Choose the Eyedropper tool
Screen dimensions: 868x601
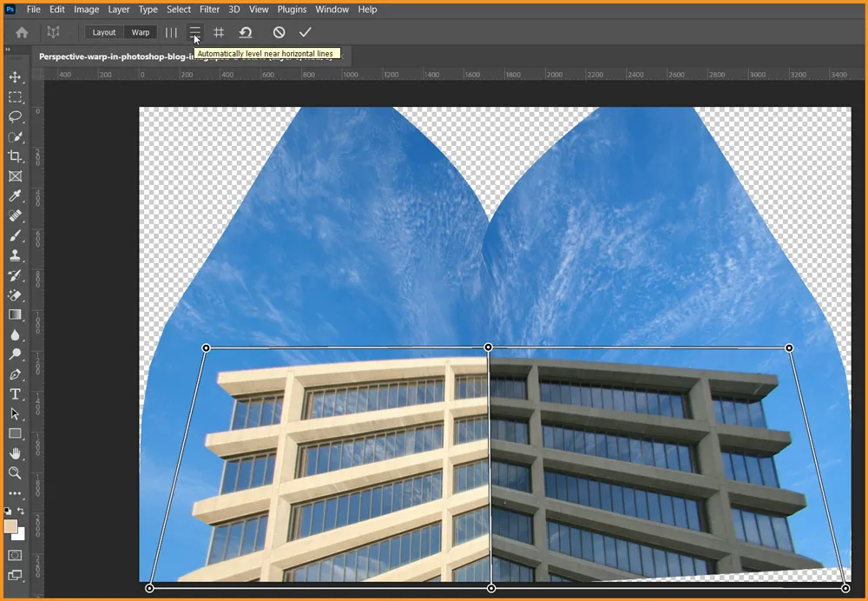point(15,196)
